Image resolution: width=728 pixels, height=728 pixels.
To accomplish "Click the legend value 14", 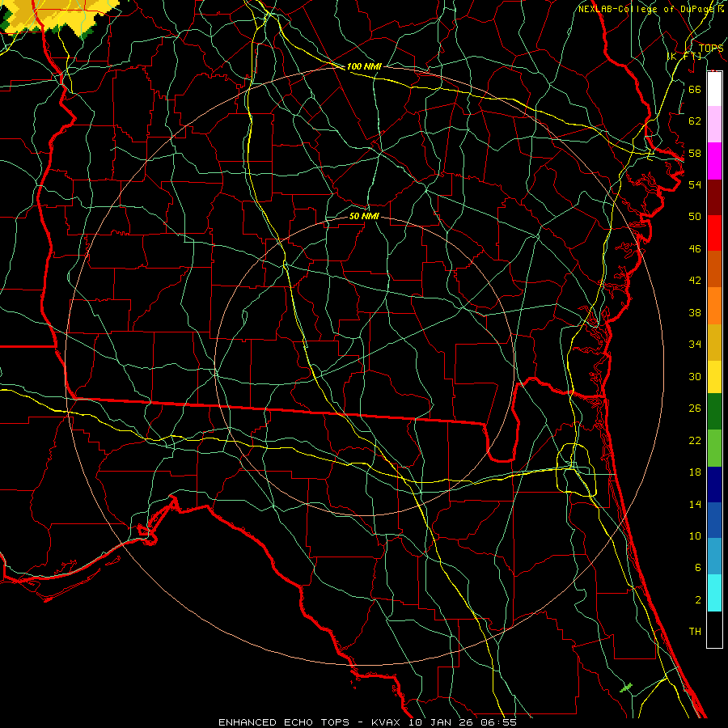I will point(695,504).
